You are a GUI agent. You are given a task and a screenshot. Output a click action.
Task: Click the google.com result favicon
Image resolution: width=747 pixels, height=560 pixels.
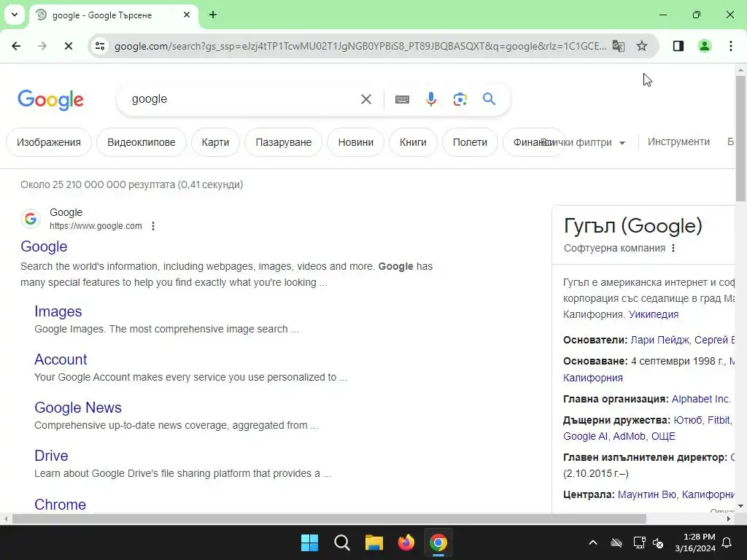pyautogui.click(x=31, y=219)
